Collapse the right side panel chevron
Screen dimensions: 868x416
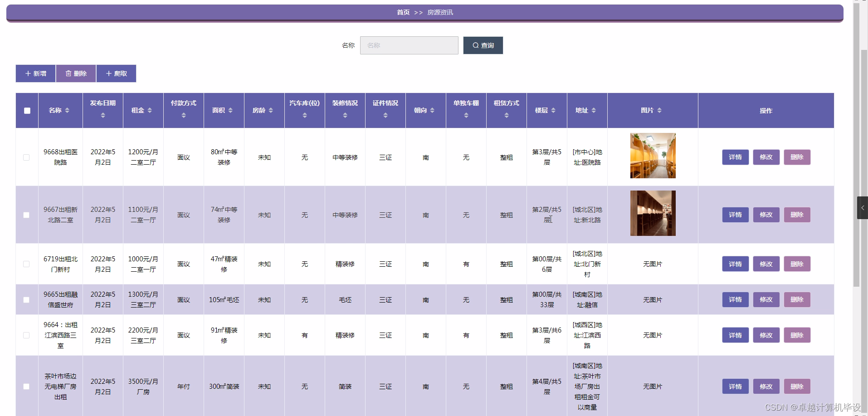862,208
